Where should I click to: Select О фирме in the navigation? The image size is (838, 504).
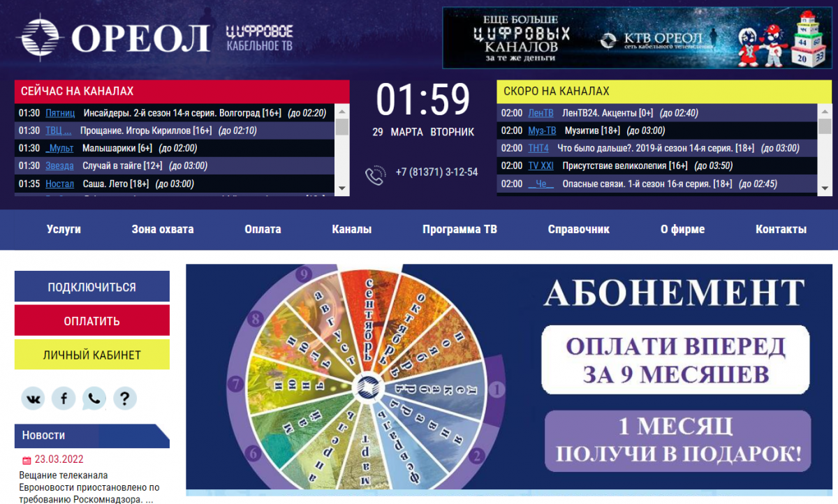[682, 229]
